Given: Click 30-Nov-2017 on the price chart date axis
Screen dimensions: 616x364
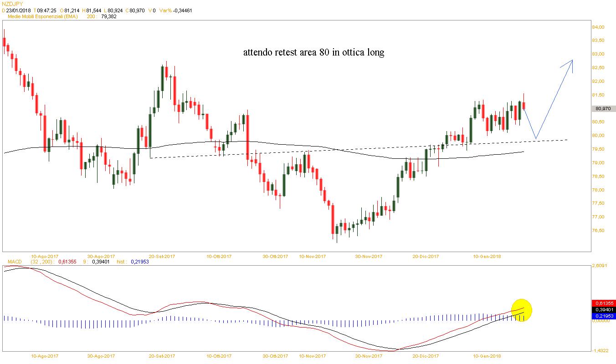Looking at the screenshot, I should click(x=369, y=257).
